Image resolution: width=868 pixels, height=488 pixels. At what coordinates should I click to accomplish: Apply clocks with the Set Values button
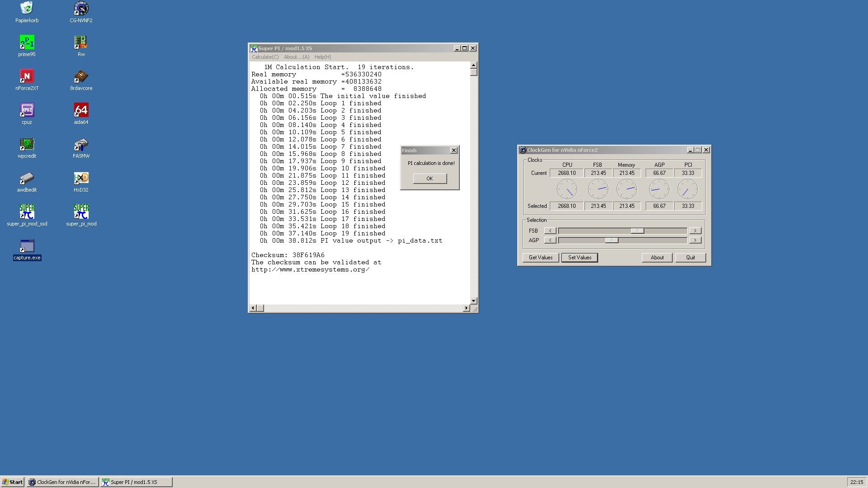[x=580, y=258]
